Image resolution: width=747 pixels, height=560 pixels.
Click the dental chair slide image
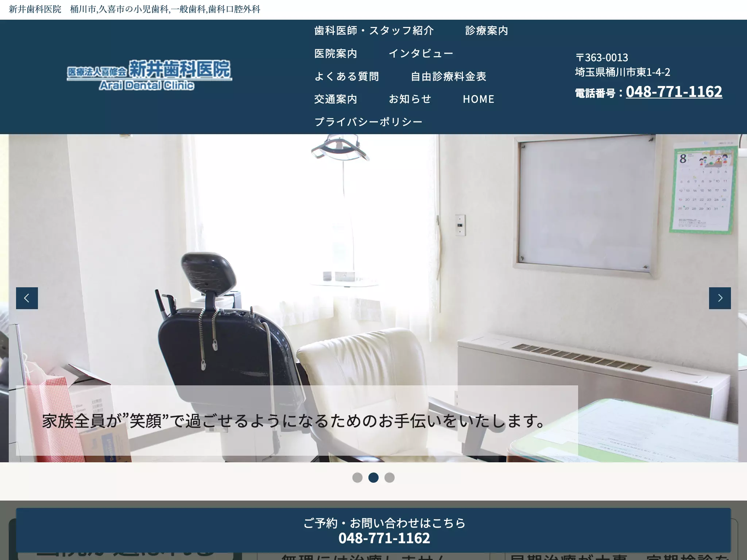373,298
